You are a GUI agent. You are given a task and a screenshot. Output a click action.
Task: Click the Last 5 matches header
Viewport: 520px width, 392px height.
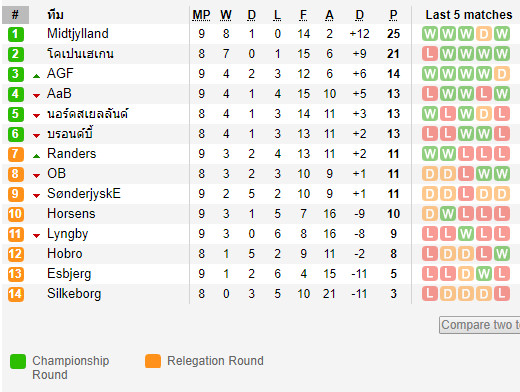[469, 15]
